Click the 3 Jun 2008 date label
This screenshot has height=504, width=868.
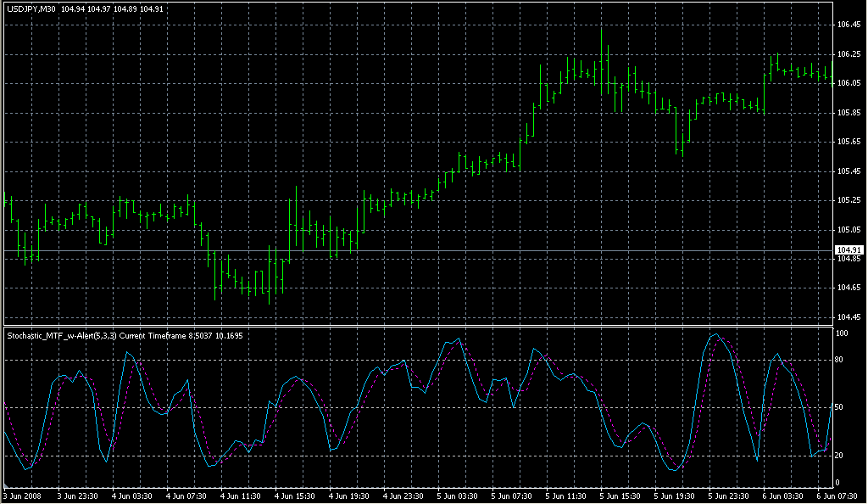pos(23,496)
